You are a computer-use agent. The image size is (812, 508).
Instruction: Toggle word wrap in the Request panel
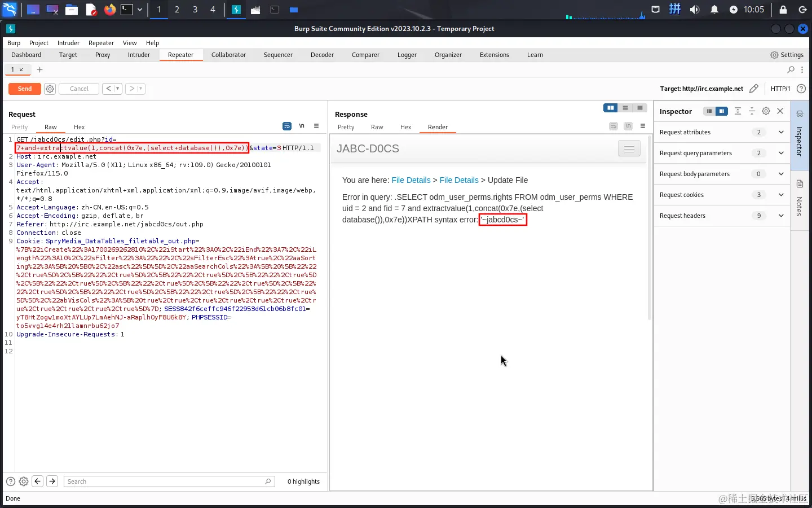point(287,126)
